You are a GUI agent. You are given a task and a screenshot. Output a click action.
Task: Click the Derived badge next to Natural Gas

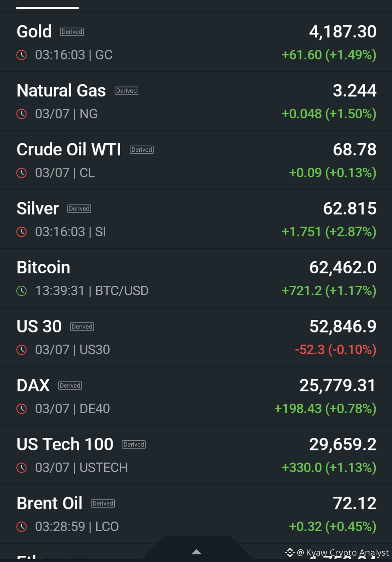[x=126, y=91]
